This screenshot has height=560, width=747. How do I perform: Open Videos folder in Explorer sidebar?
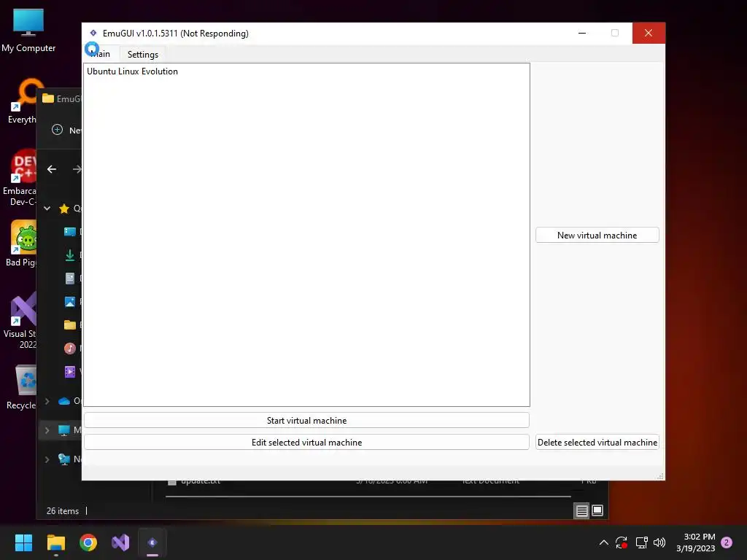[x=69, y=372]
